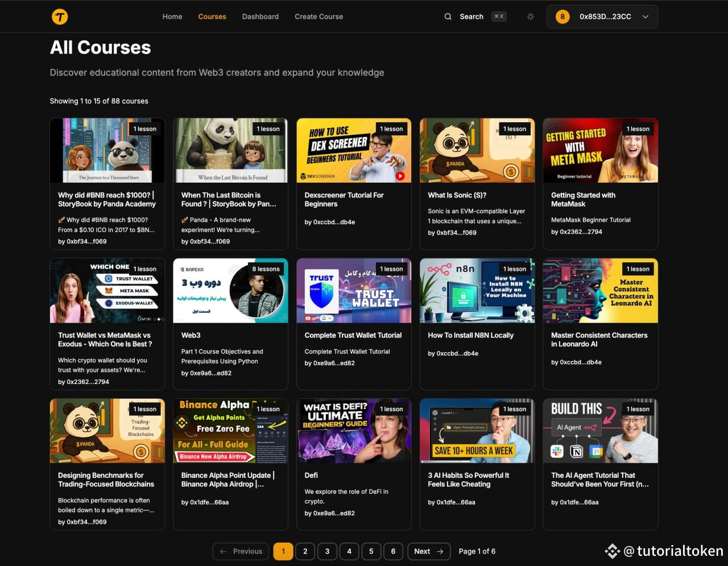
Task: Expand the wallet account dropdown chevron
Action: [646, 16]
